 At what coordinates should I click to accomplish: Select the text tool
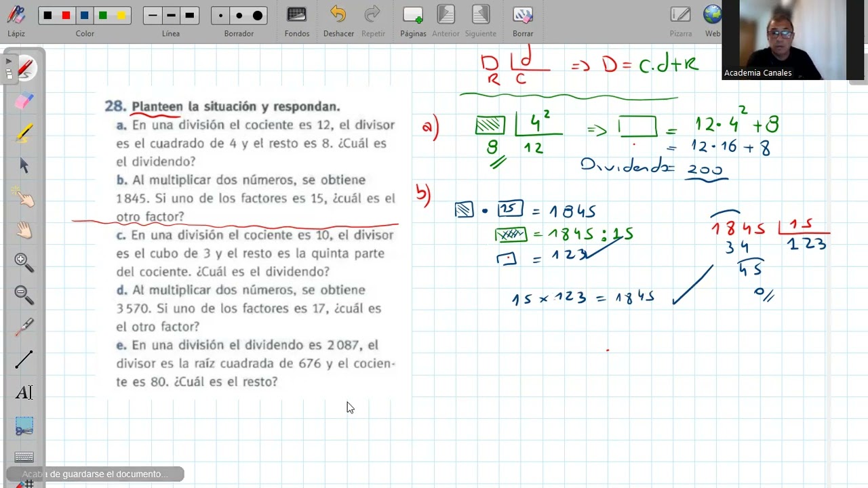click(x=24, y=392)
